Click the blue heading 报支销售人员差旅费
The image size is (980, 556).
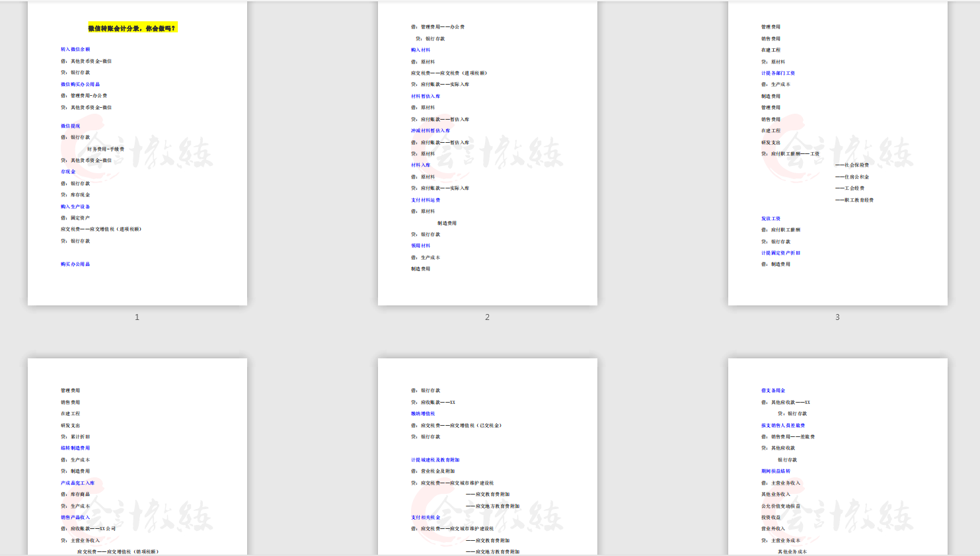783,426
